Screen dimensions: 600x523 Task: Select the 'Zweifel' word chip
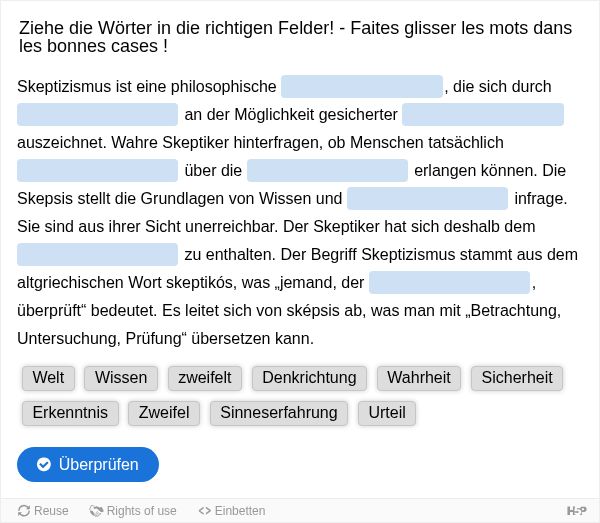pyautogui.click(x=164, y=413)
